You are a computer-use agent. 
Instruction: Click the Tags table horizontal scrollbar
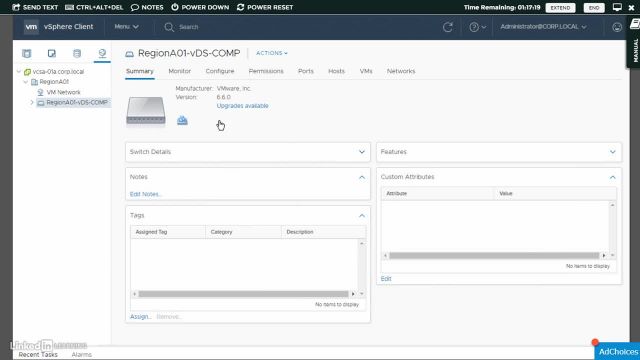tap(243, 294)
